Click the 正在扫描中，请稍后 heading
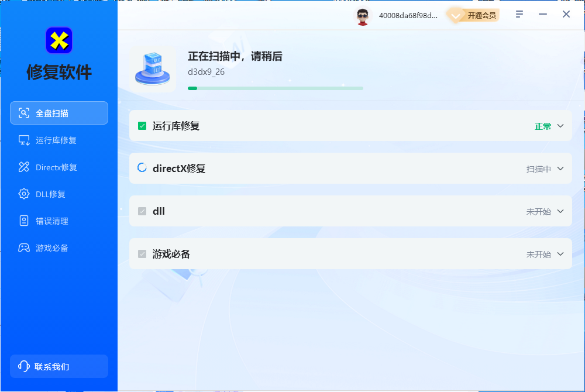 coord(235,56)
